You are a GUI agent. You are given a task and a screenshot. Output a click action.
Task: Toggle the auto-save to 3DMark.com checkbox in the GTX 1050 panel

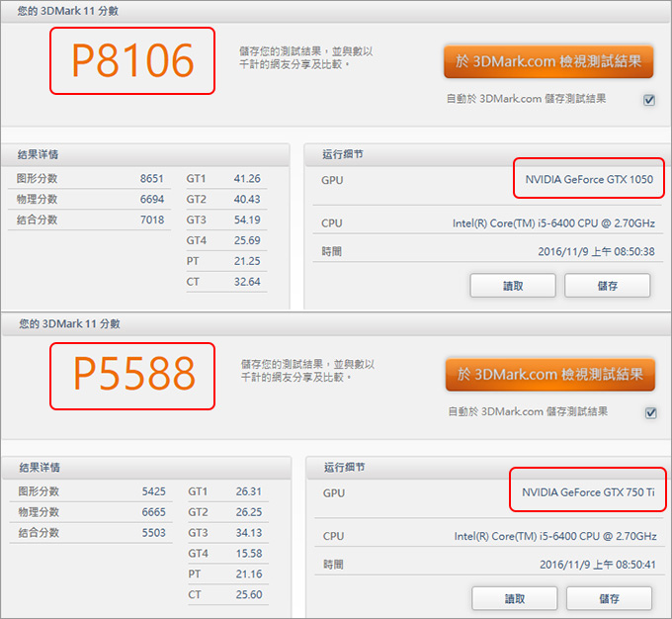pyautogui.click(x=649, y=100)
